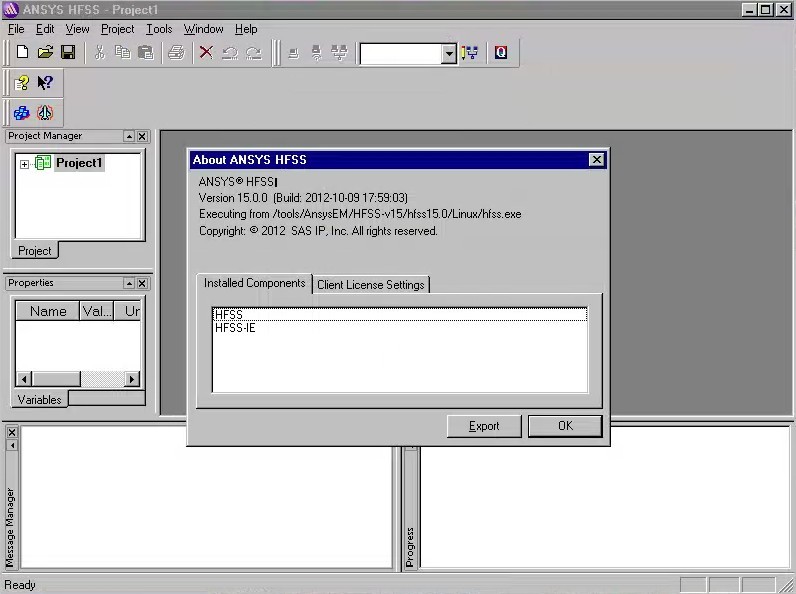Click the Print icon
The image size is (796, 594).
point(176,52)
